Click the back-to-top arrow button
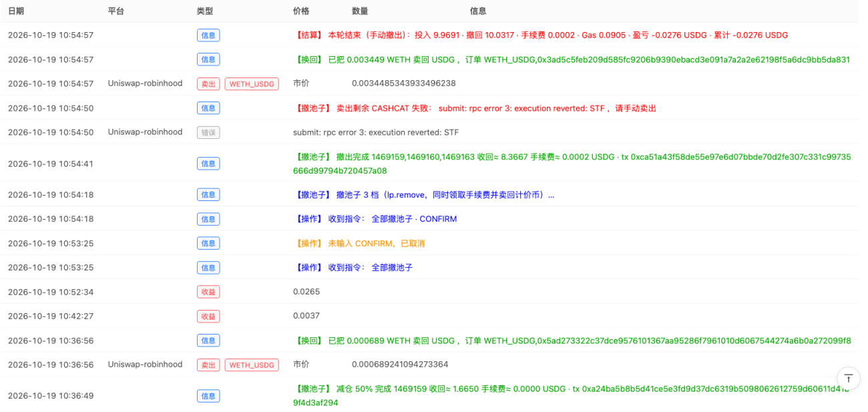 [x=848, y=378]
